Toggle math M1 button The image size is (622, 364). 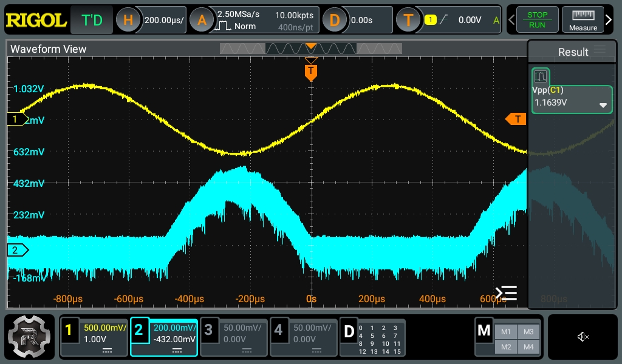coord(506,331)
